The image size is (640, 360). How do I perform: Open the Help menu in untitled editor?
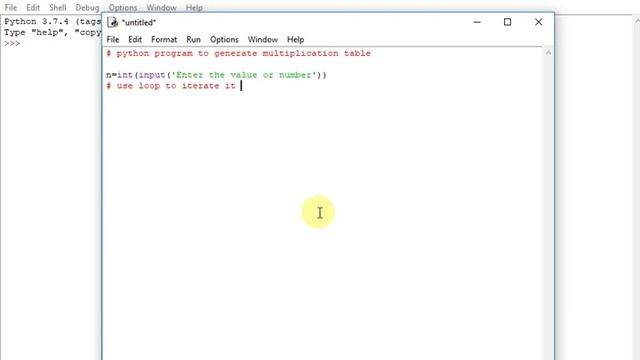296,40
